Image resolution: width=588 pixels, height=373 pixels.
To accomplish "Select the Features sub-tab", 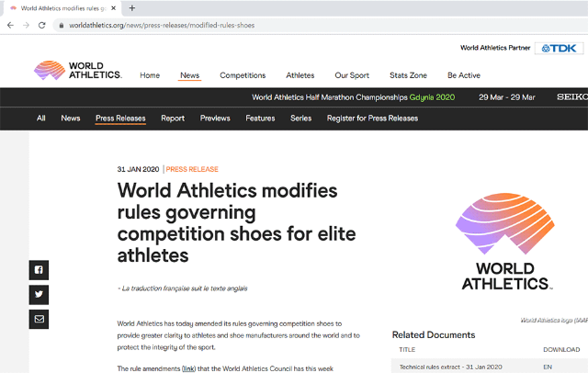I will click(260, 119).
